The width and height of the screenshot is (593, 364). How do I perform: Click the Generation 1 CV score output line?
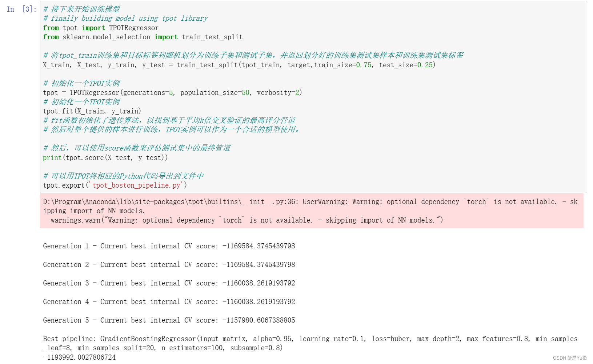click(169, 246)
